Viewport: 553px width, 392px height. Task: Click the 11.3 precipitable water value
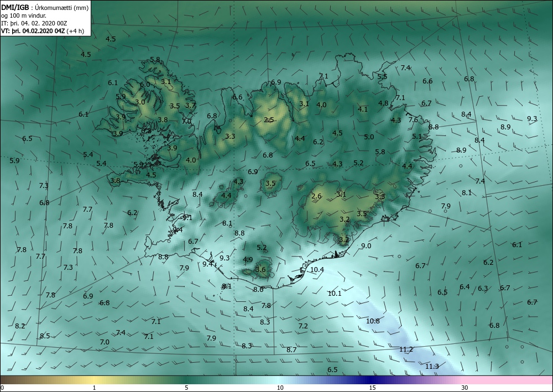[x=432, y=366]
